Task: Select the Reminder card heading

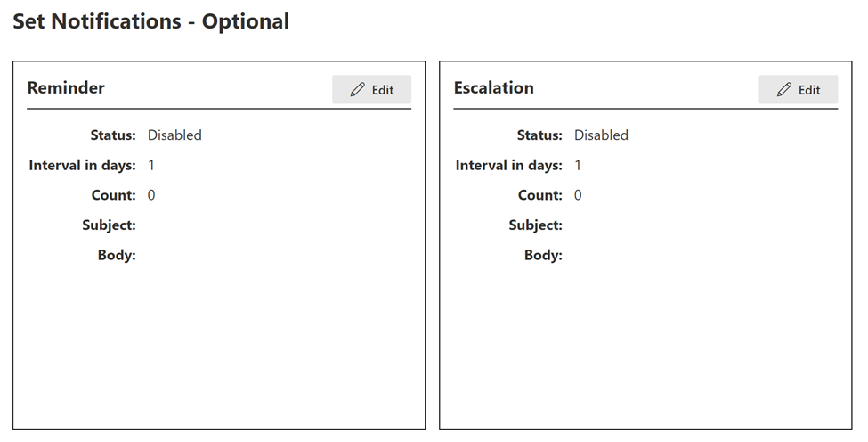Action: (x=66, y=87)
